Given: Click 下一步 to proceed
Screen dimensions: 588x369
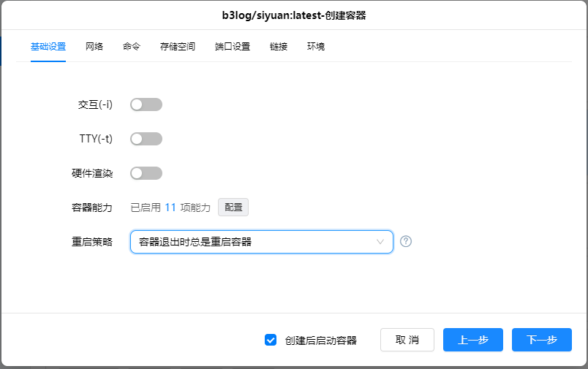Looking at the screenshot, I should (x=541, y=340).
